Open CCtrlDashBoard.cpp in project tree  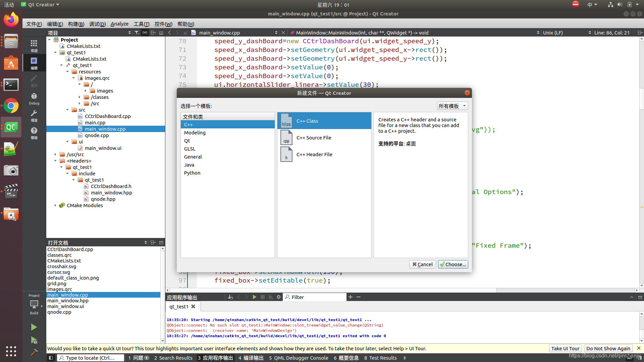click(x=108, y=116)
